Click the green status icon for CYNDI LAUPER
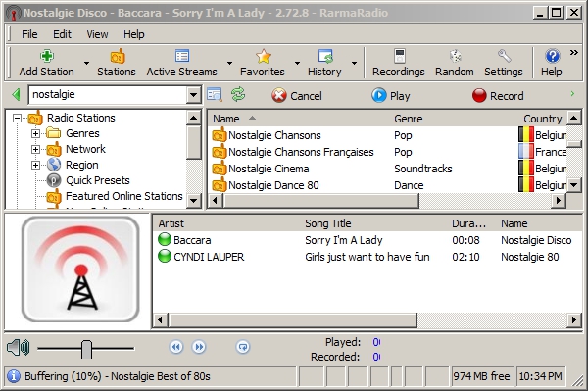588x391 pixels. (x=165, y=257)
